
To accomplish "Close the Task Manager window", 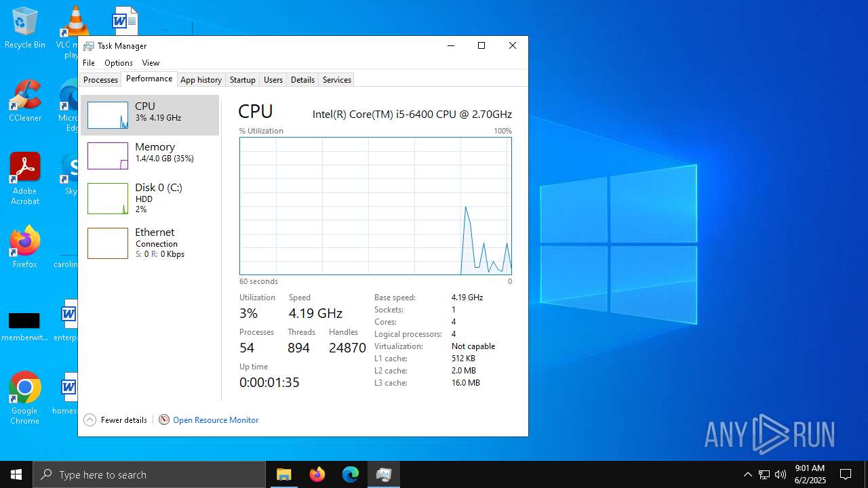I will 513,45.
